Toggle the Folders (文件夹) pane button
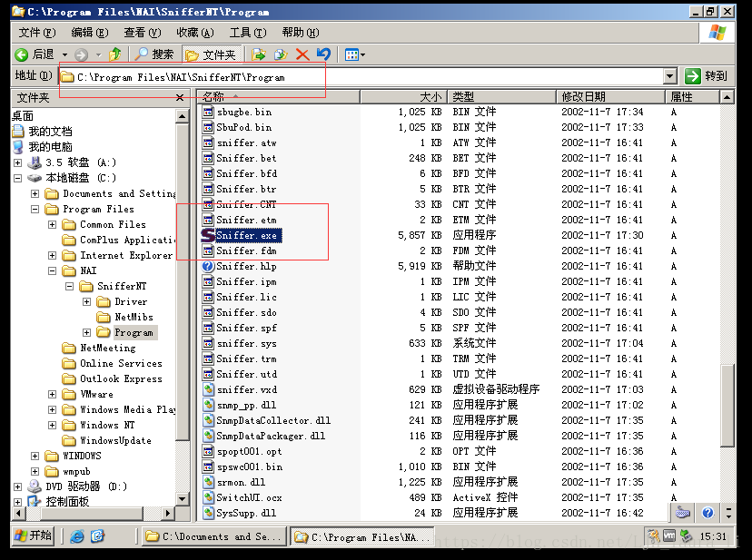 (x=211, y=54)
